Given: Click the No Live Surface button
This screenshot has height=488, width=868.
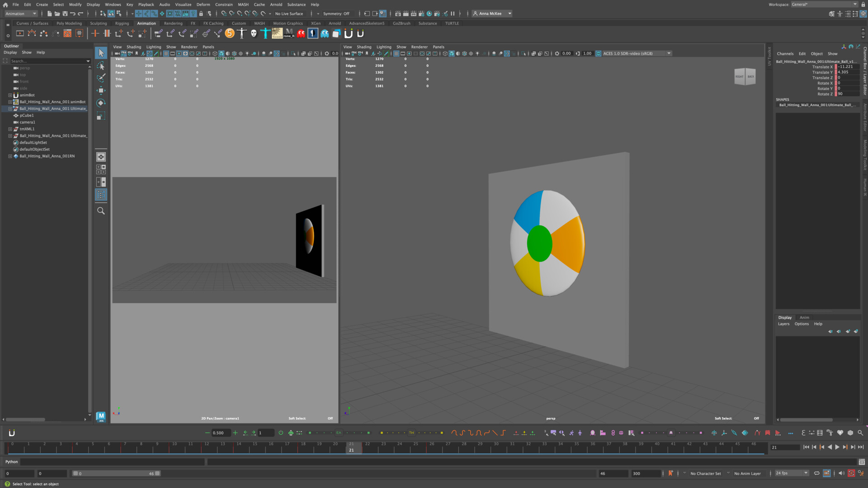Looking at the screenshot, I should coord(288,14).
